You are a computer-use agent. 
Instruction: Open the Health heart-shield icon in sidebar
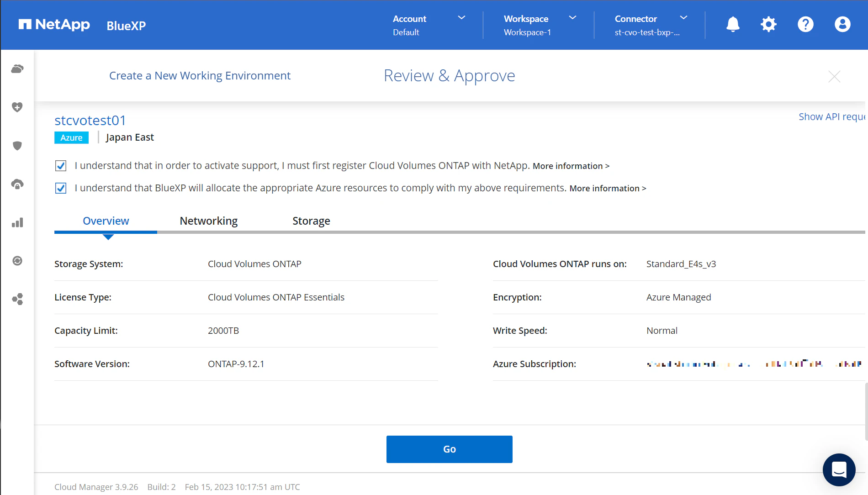point(17,107)
